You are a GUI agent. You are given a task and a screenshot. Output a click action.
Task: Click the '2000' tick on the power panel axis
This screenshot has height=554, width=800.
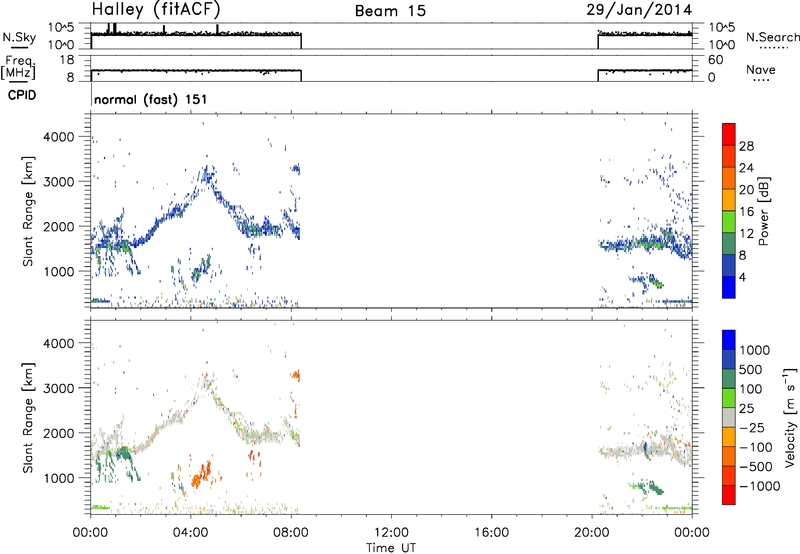(58, 226)
